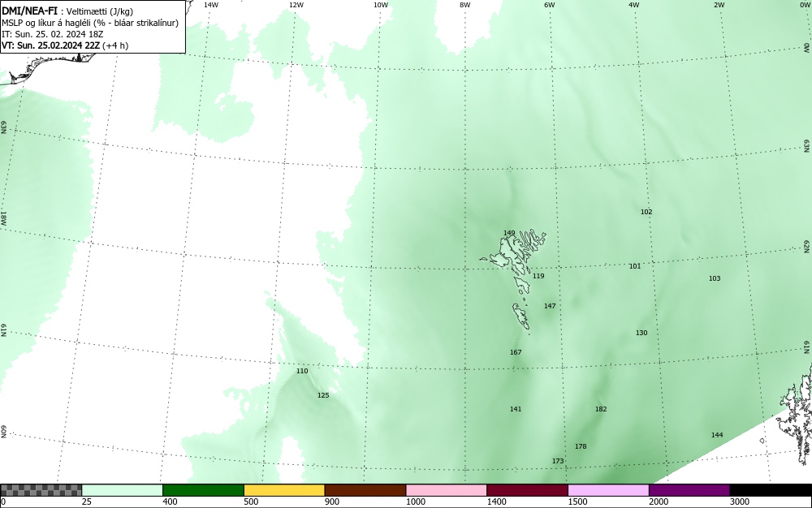Click the 6W longitude label
Screen dimensions: 812x508
pyautogui.click(x=550, y=5)
